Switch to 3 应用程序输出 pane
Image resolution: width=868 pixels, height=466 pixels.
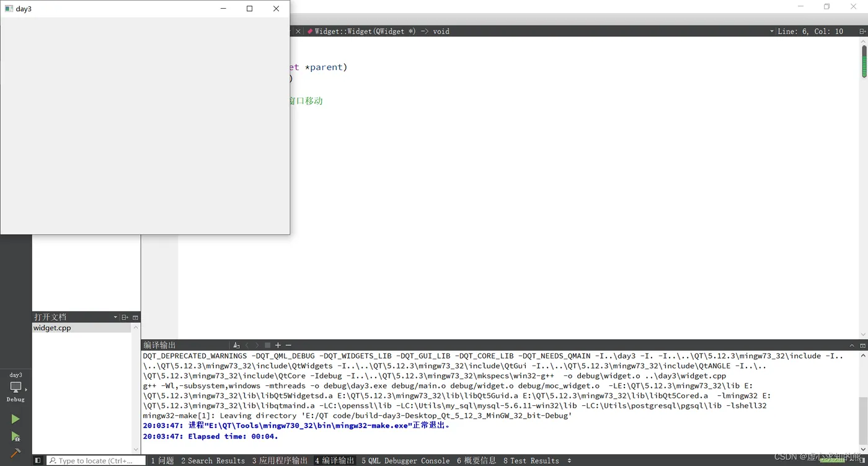280,460
